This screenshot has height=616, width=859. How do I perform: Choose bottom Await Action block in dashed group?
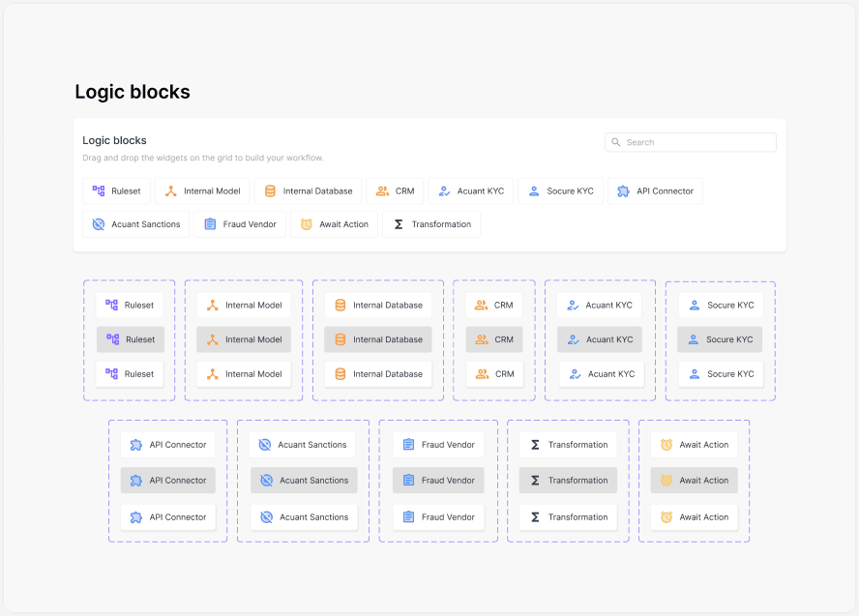point(695,517)
